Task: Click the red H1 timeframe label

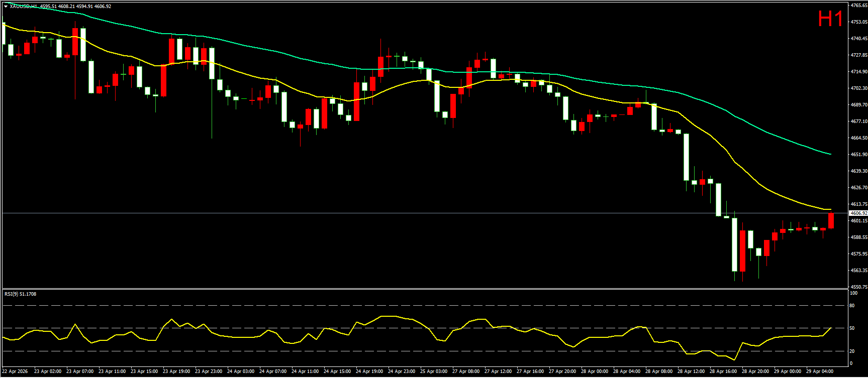Action: click(x=830, y=20)
